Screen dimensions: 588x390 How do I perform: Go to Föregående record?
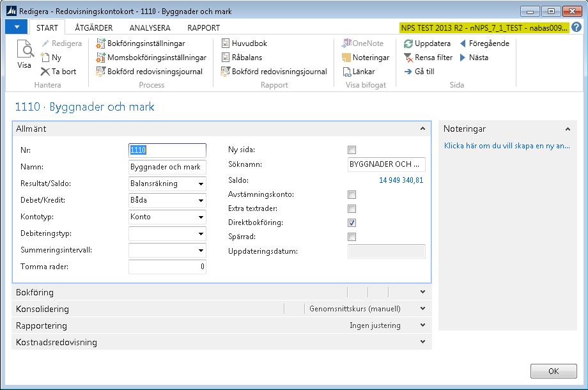click(x=484, y=43)
